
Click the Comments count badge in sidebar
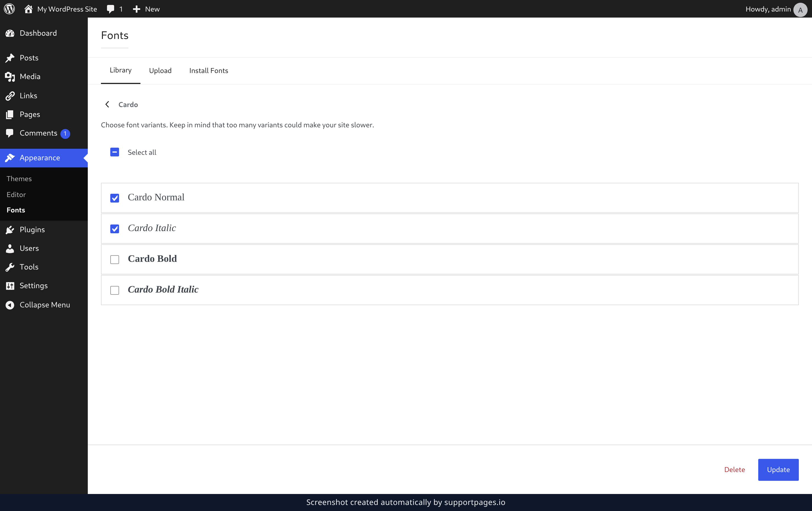click(x=65, y=134)
